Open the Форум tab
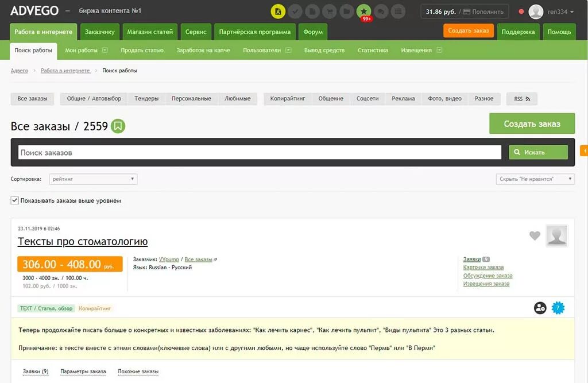This screenshot has width=588, height=383. tap(313, 32)
